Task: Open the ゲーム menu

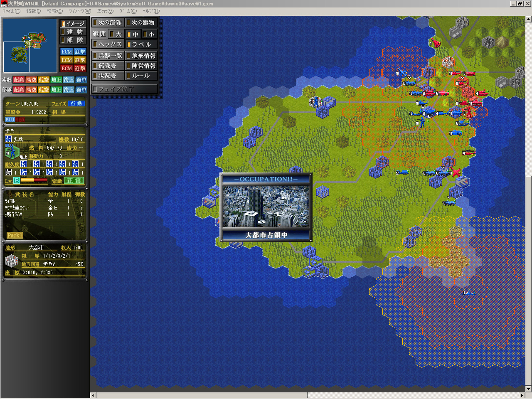Action: pyautogui.click(x=128, y=11)
